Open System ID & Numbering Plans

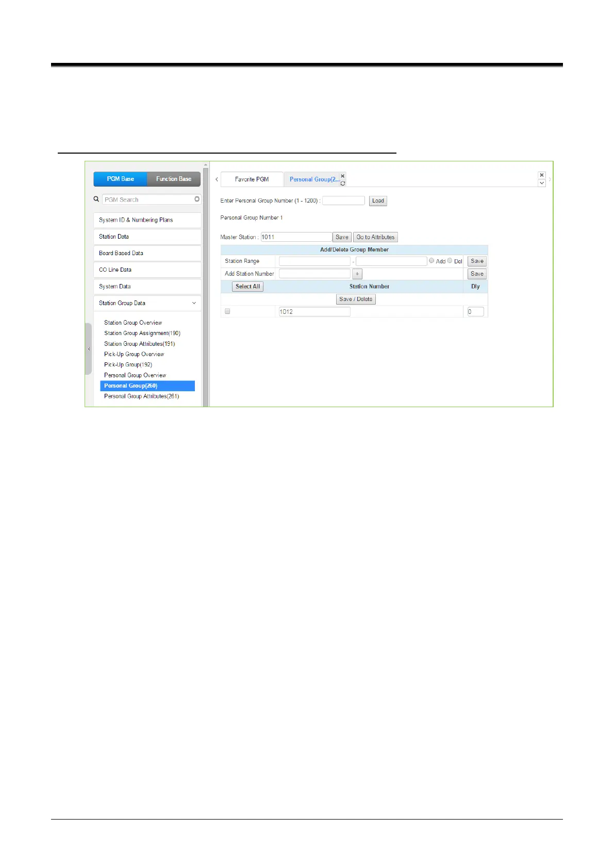147,220
